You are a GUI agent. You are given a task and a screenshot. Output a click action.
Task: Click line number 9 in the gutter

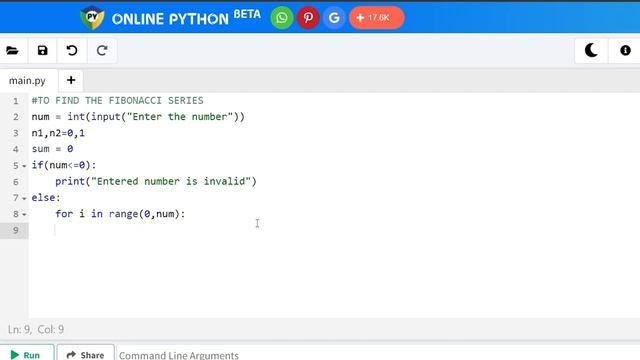(x=16, y=230)
